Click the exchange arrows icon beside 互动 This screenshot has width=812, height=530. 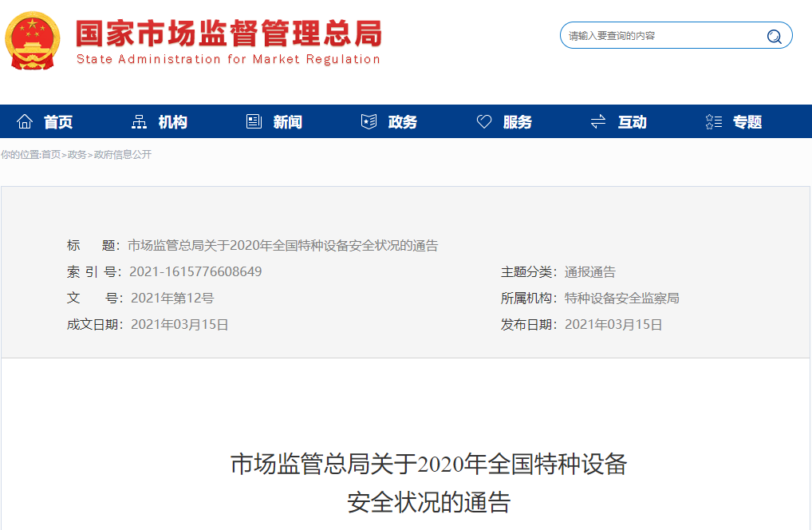tap(598, 122)
